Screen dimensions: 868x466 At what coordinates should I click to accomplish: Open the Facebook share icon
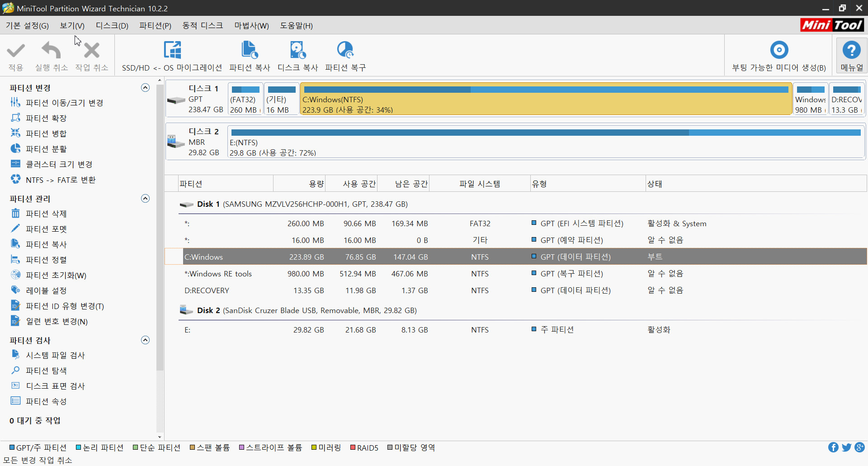tap(833, 447)
